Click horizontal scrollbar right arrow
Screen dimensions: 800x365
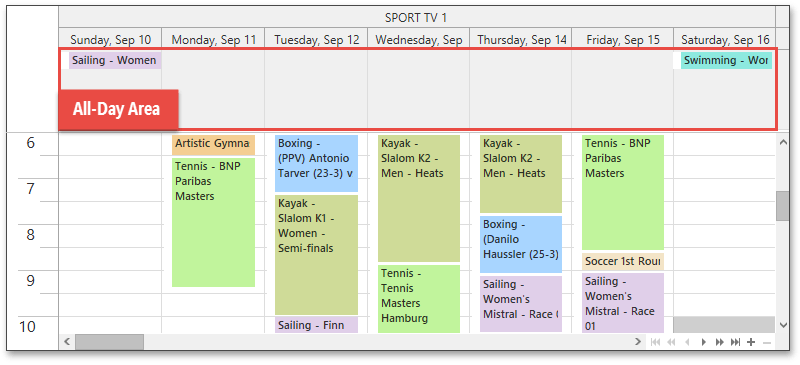[x=638, y=342]
